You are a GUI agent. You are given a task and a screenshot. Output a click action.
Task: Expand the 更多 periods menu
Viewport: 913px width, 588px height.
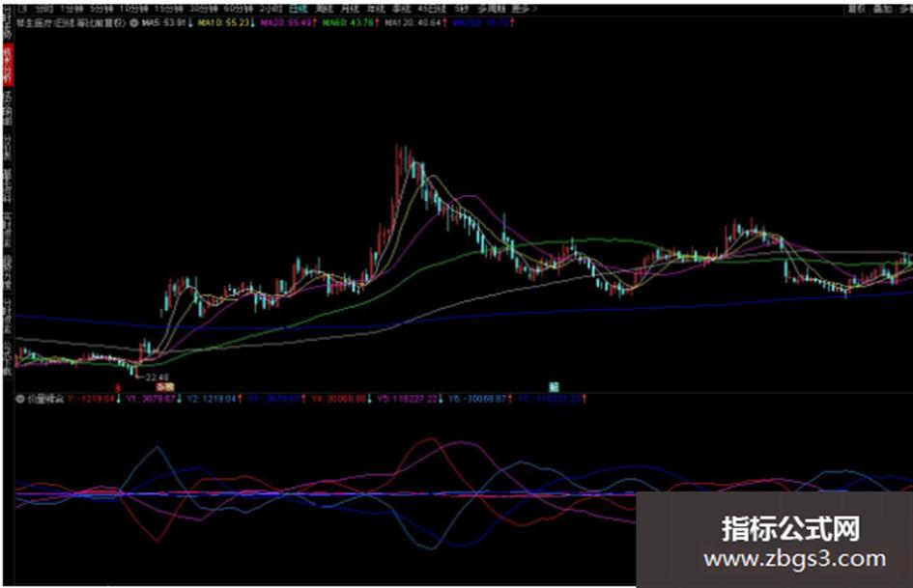coord(524,10)
